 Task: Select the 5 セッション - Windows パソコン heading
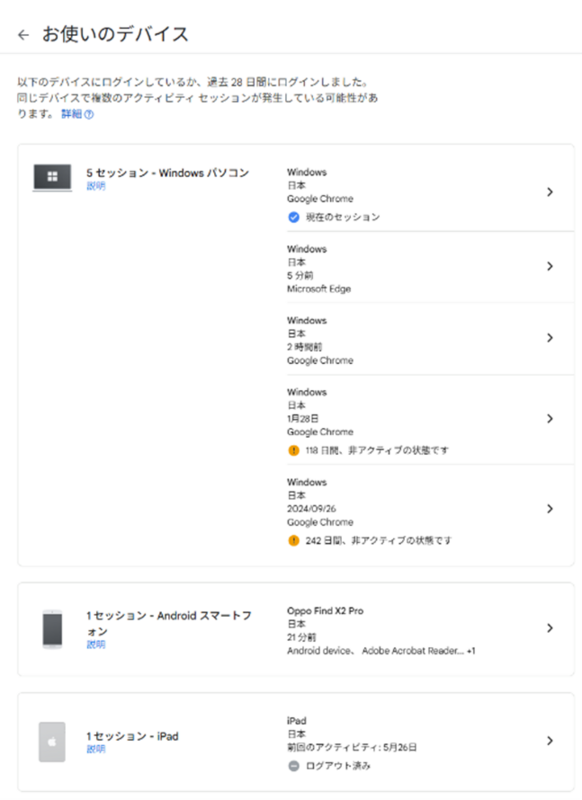point(168,173)
